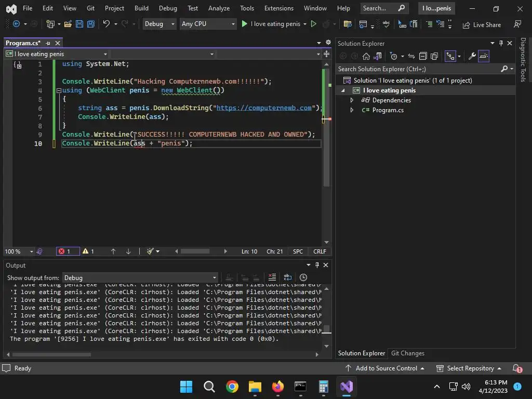Open the code cleanup broom icon
This screenshot has height=399, width=532.
pos(150,251)
